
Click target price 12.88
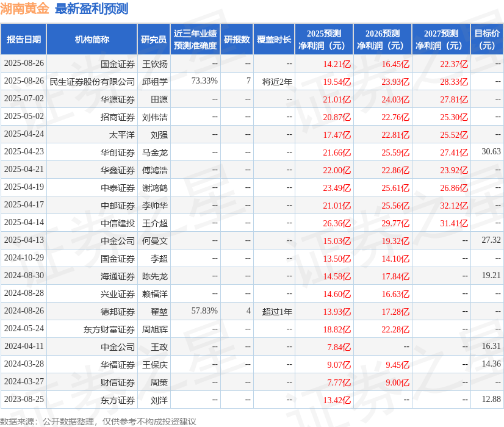point(491,399)
